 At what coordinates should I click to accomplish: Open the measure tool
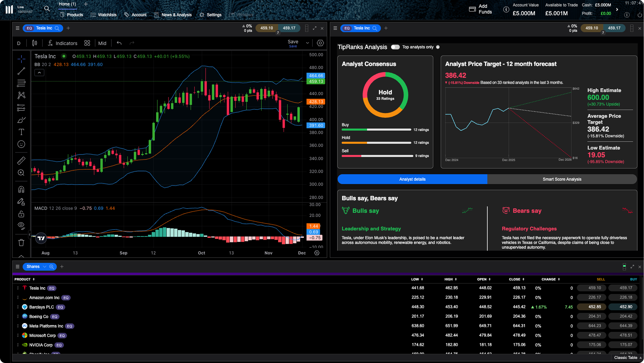[21, 160]
